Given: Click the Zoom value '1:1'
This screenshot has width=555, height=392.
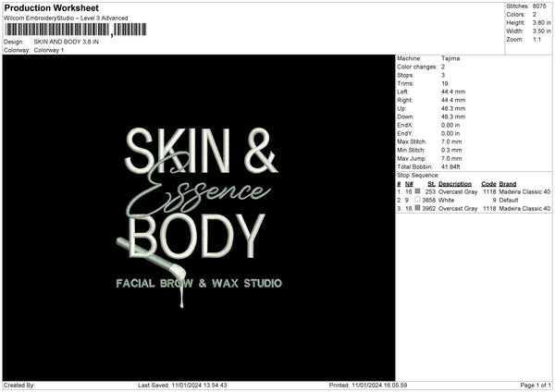Looking at the screenshot, I should [536, 39].
